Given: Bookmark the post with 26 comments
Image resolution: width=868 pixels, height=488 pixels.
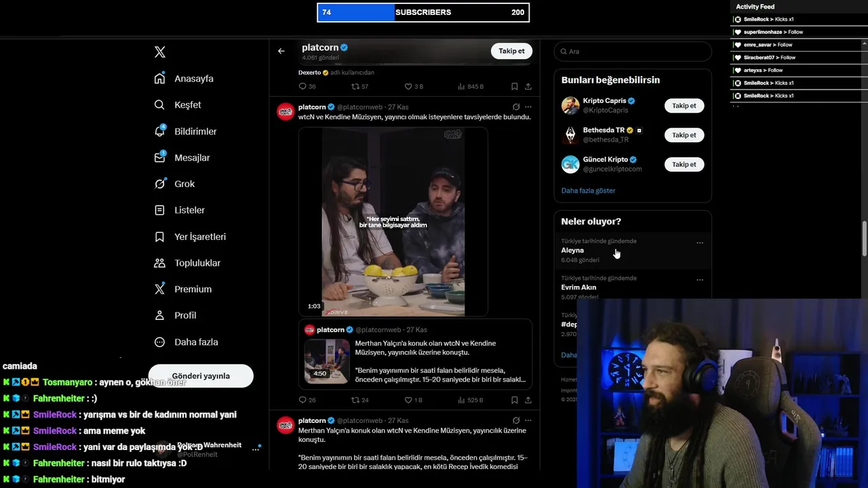Looking at the screenshot, I should [x=515, y=400].
